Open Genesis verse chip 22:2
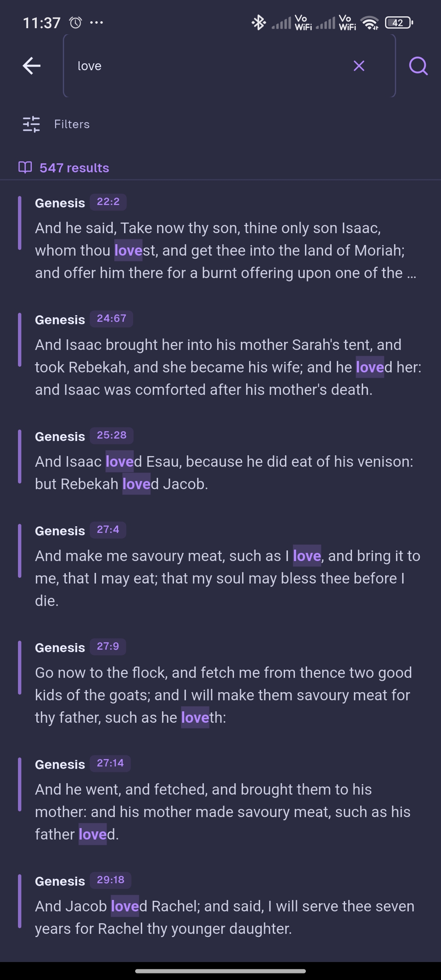 pyautogui.click(x=107, y=202)
